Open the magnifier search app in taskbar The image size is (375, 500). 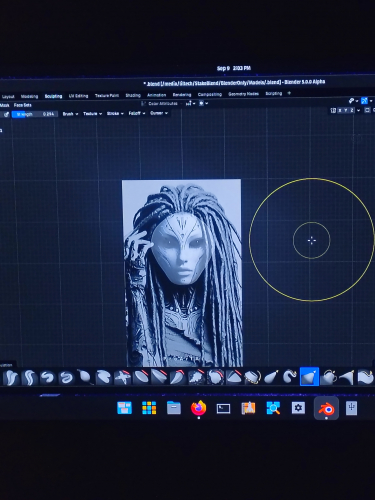pos(273,408)
